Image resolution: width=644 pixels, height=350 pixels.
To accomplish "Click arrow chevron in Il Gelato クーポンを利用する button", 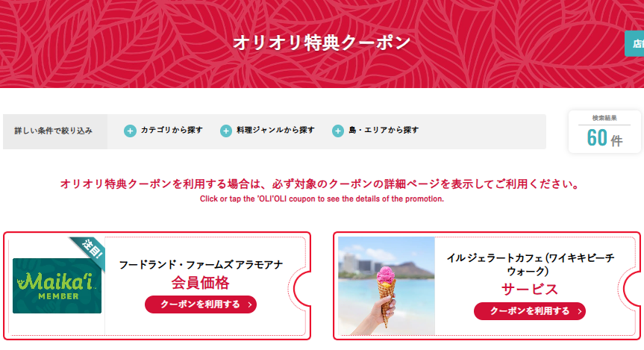I will coord(579,311).
